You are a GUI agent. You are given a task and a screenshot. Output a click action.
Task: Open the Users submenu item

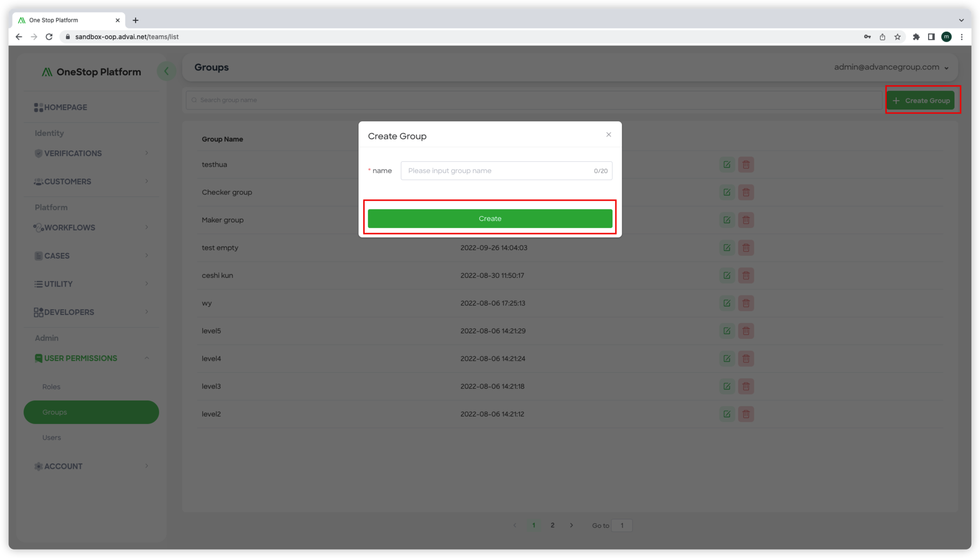click(x=52, y=438)
